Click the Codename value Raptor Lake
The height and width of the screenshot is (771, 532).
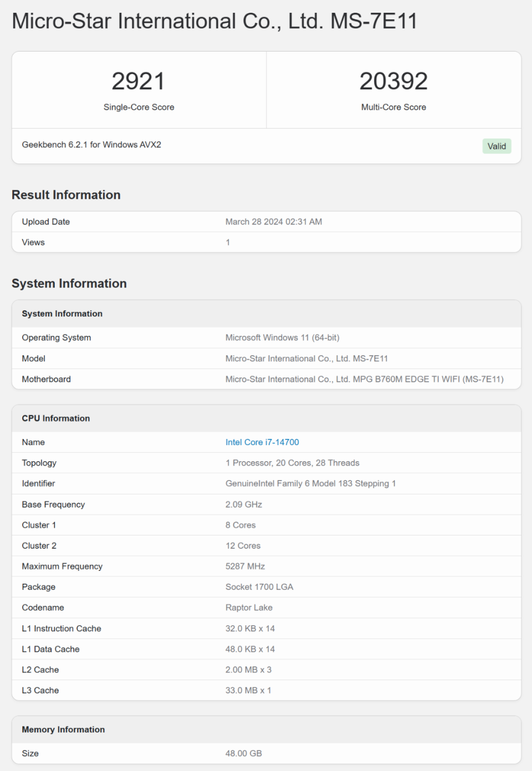coord(249,607)
